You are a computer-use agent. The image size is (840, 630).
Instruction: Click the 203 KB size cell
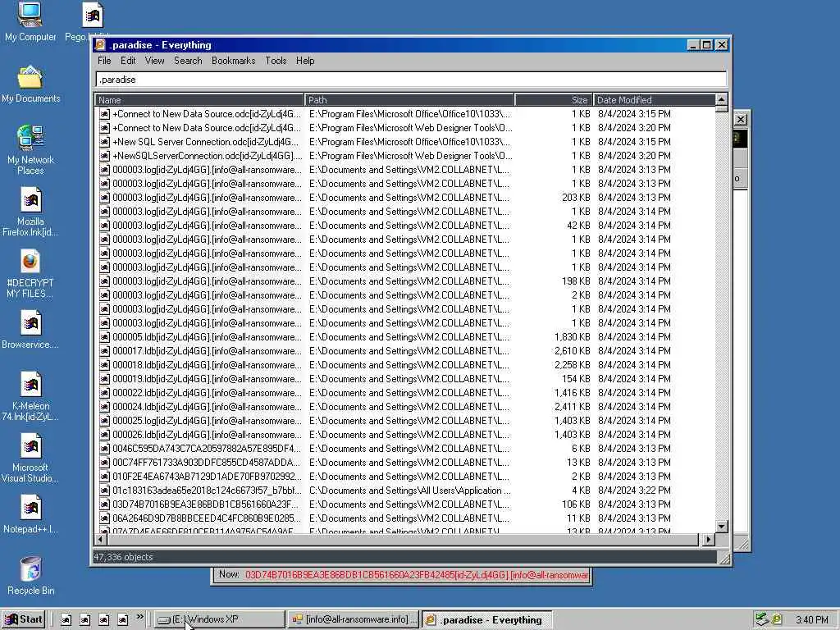pyautogui.click(x=576, y=198)
